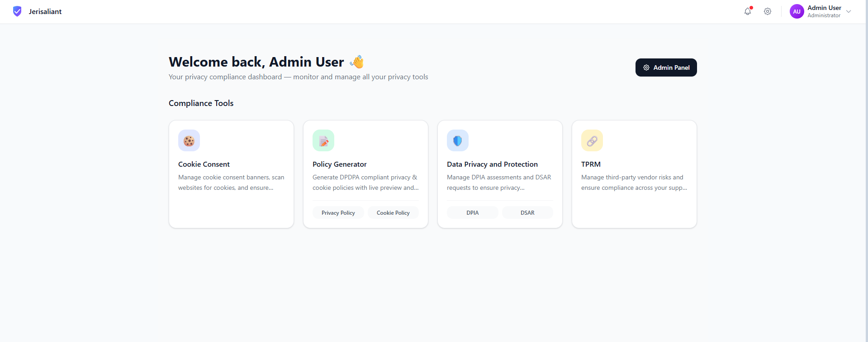Open the DPIA assessments chip

coord(473,212)
